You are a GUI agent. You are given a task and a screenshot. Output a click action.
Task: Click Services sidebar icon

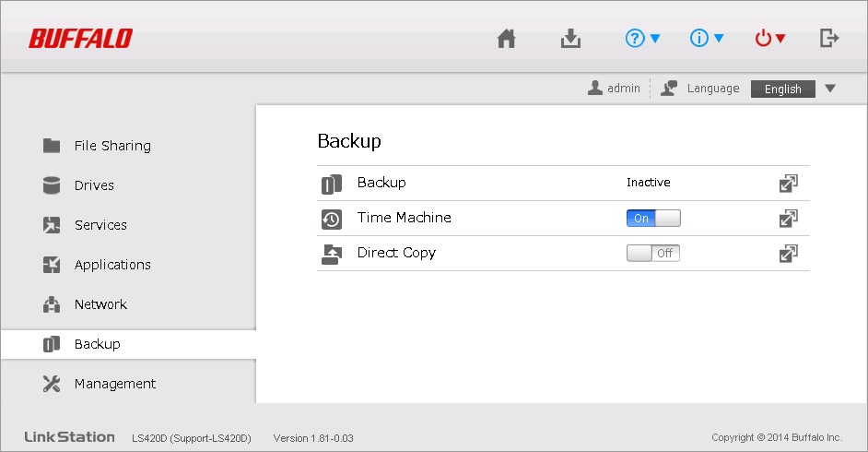click(x=52, y=225)
